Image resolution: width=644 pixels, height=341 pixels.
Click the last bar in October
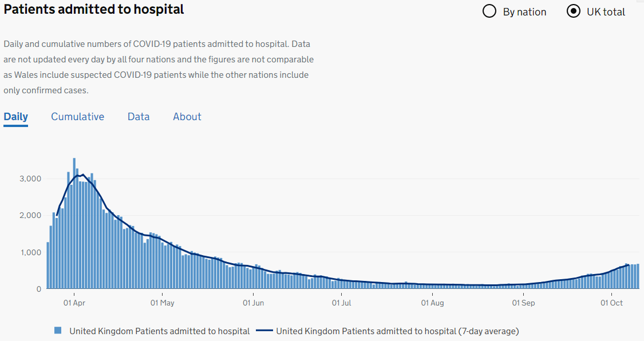coord(638,276)
